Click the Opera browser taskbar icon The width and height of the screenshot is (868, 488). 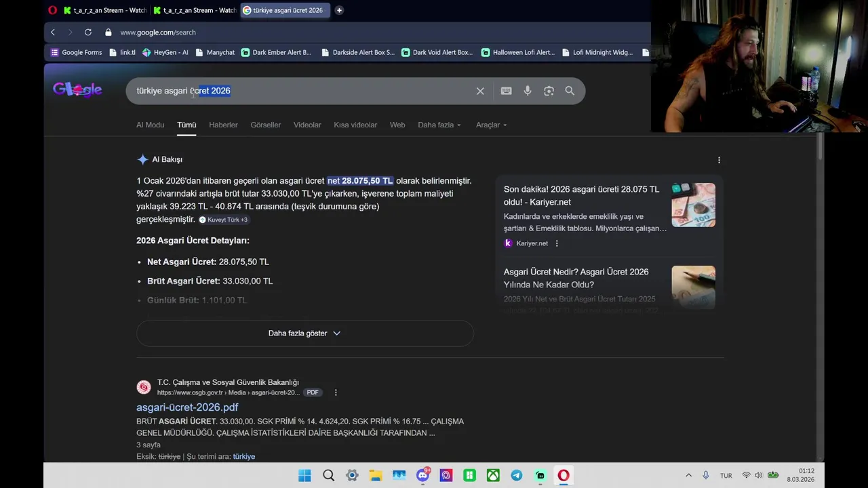click(x=564, y=475)
